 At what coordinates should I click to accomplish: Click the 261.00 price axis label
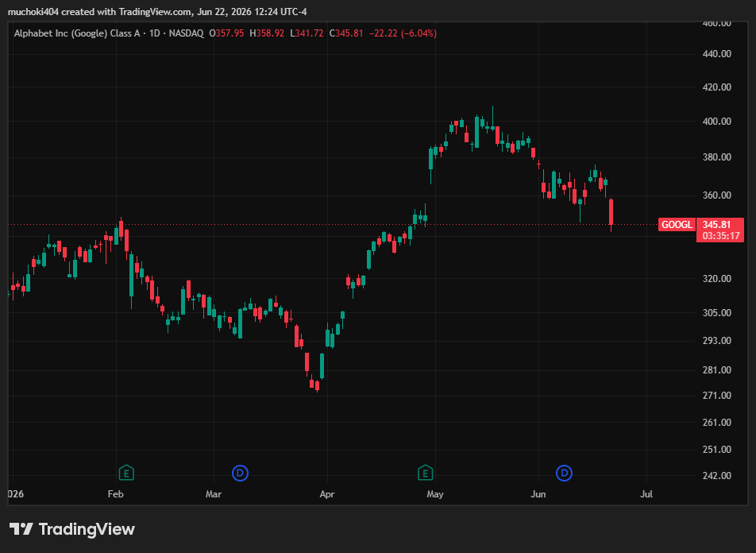point(717,422)
